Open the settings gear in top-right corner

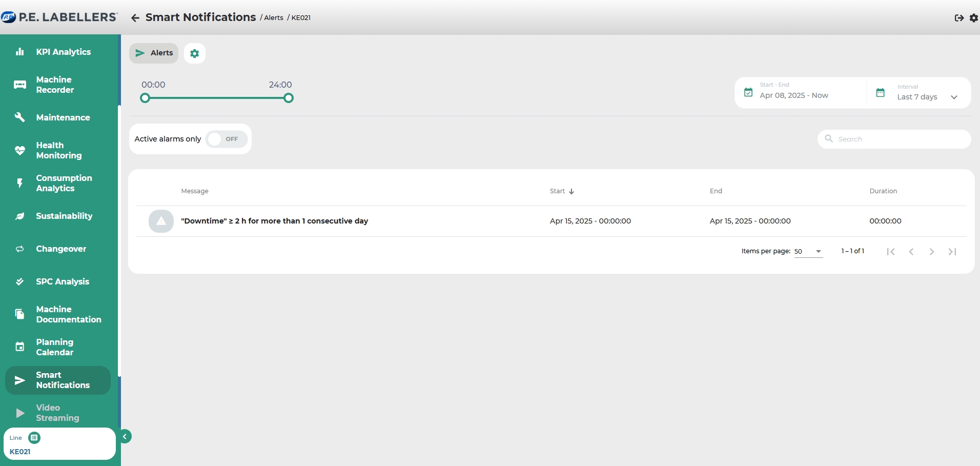pyautogui.click(x=974, y=18)
